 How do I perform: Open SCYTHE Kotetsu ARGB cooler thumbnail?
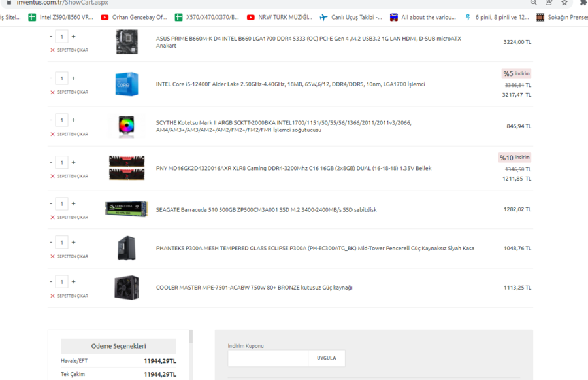pyautogui.click(x=127, y=126)
